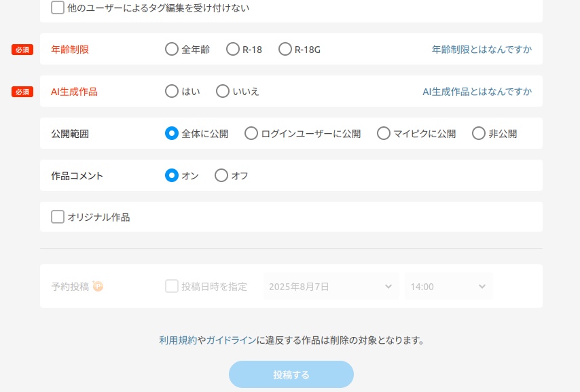The width and height of the screenshot is (580, 392).
Task: Select the R-18 radio option
Action: point(233,50)
